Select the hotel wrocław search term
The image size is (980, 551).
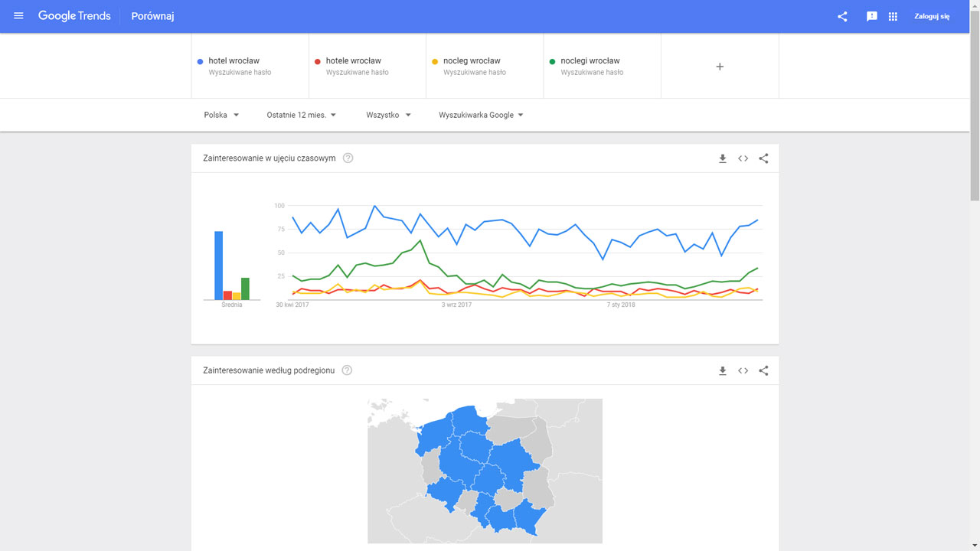pyautogui.click(x=250, y=66)
